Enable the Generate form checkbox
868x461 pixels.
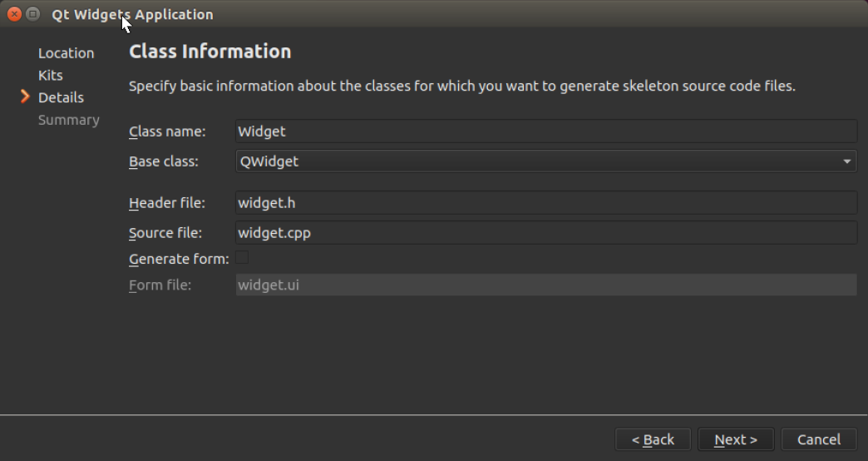pyautogui.click(x=242, y=258)
